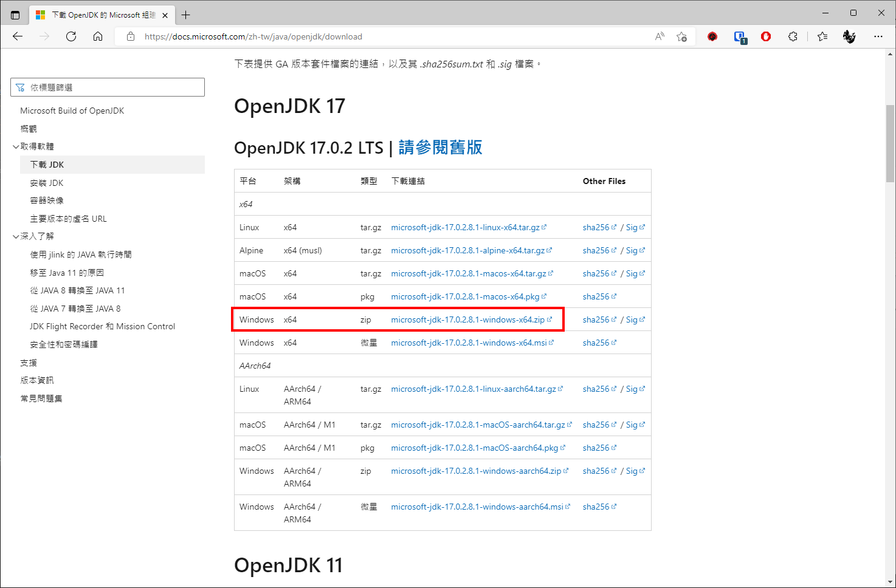
Task: Open Sig link for windows-aarch64.zip row
Action: pos(635,471)
